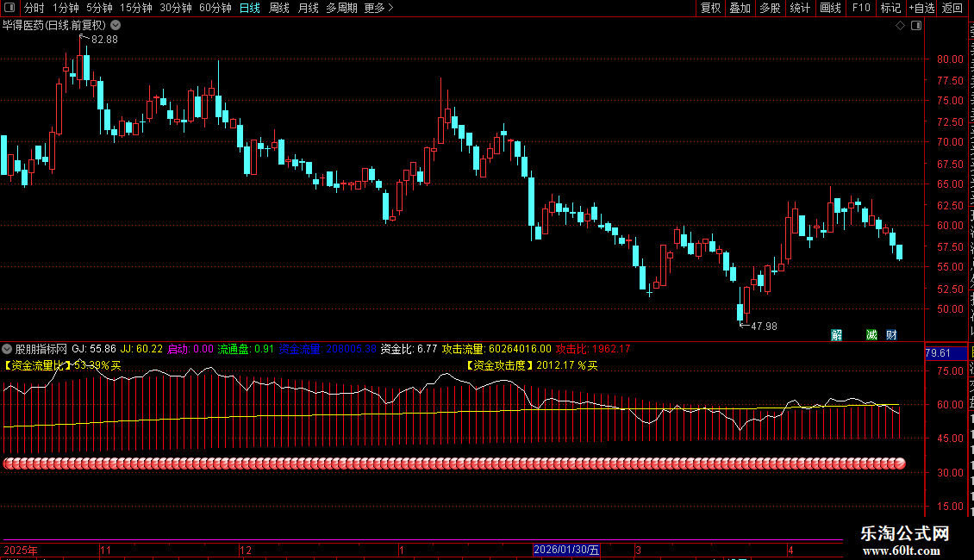Open indicator dropdown beside 股朋指标网
974x560 pixels.
[x=7, y=349]
